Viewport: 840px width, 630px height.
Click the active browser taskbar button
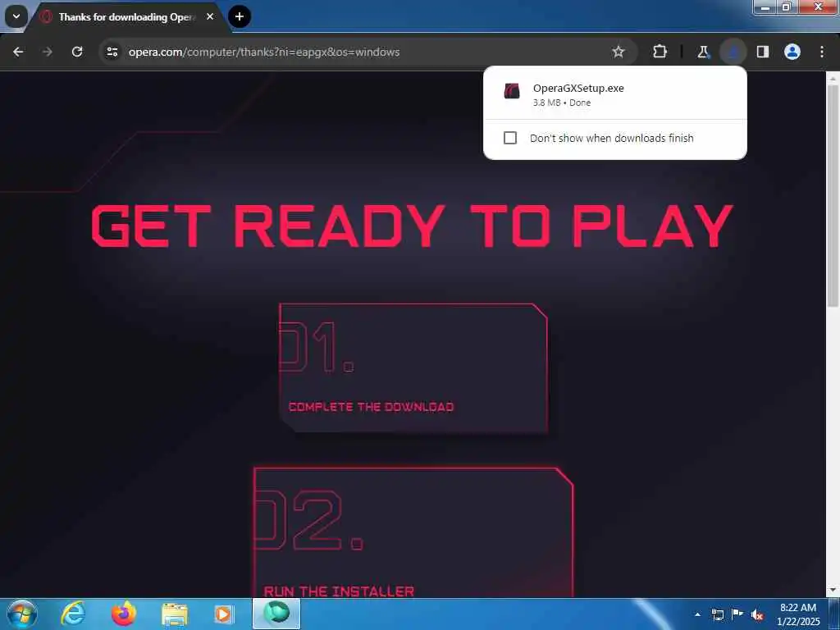(276, 614)
